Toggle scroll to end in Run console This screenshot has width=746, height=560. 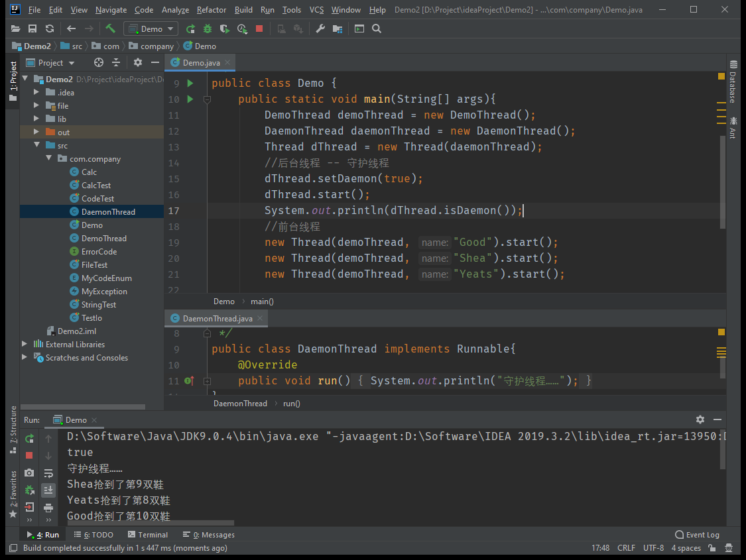pos(48,490)
